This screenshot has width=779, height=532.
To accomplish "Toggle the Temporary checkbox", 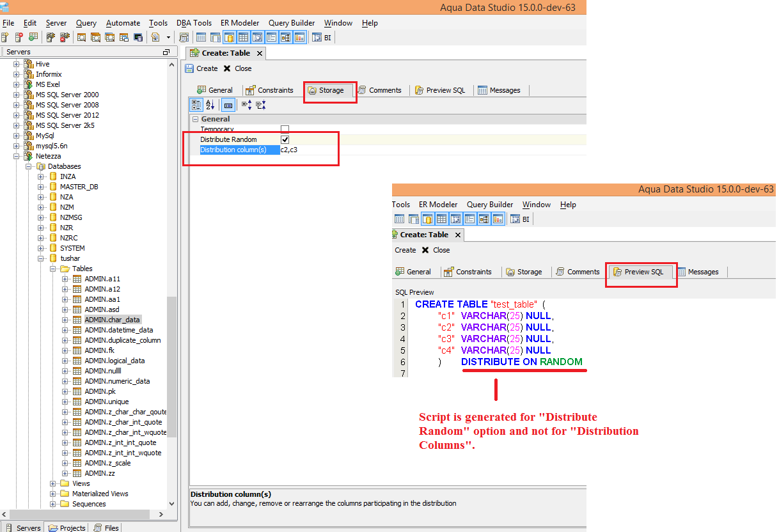I will tap(285, 129).
